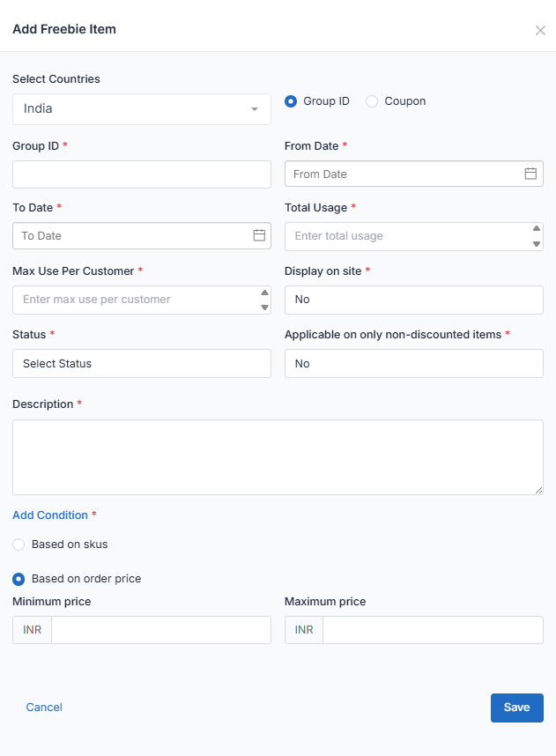
Task: Close the Add Freebie Item dialog
Action: 540,30
